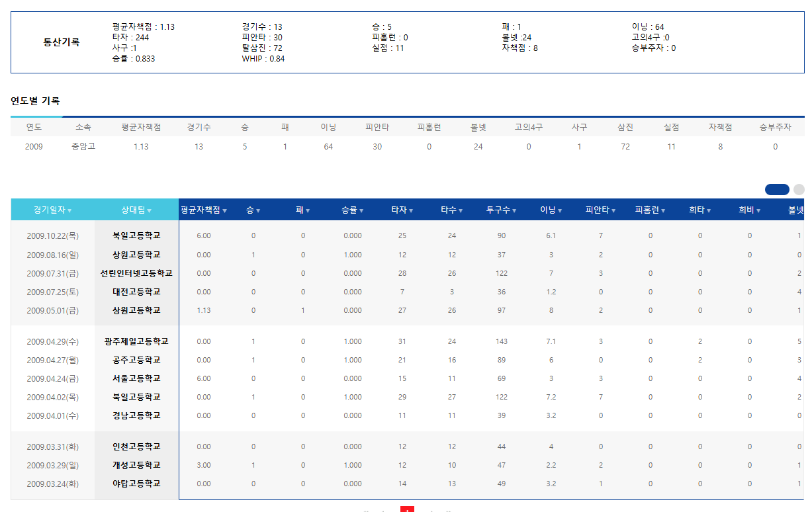
Task: Click the WHIP : 0.84 career stat
Action: click(263, 59)
